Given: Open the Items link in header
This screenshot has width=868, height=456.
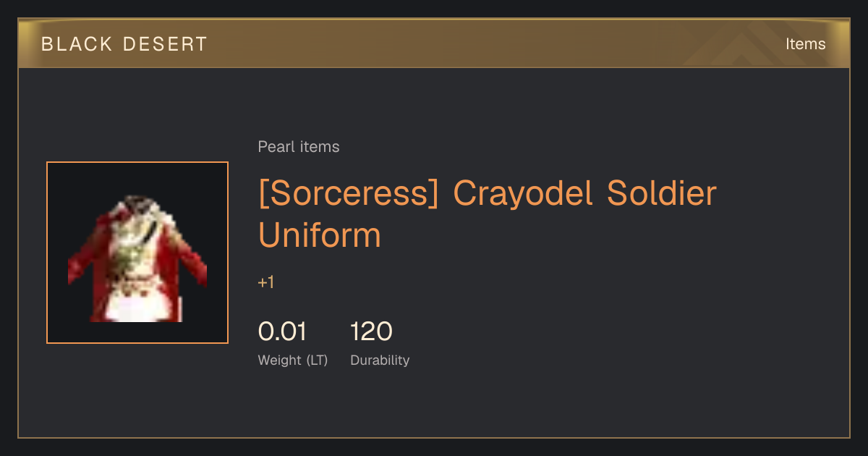Looking at the screenshot, I should point(805,44).
